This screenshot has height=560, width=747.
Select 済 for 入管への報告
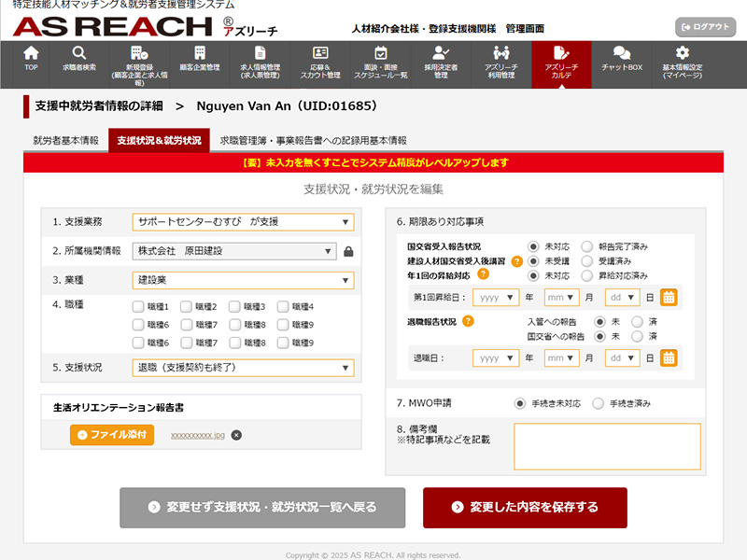(x=637, y=322)
